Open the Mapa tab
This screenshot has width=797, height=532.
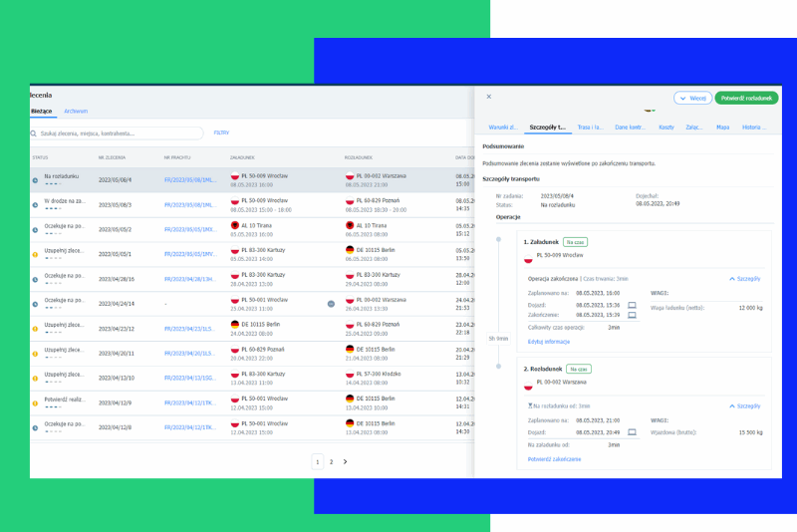pyautogui.click(x=722, y=128)
